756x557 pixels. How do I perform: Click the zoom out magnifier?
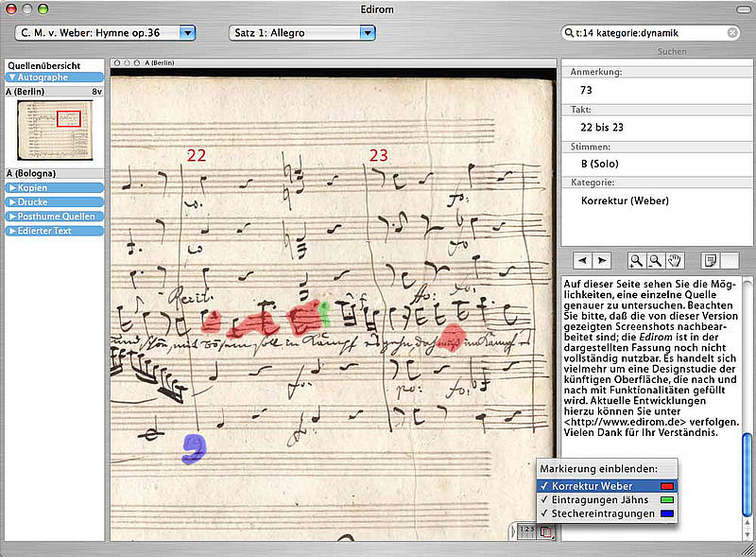654,260
